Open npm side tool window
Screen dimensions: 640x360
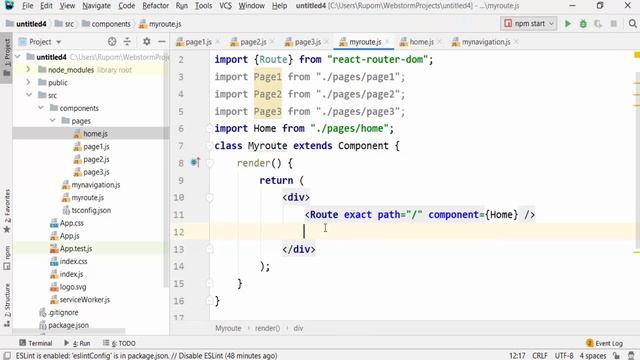7,258
